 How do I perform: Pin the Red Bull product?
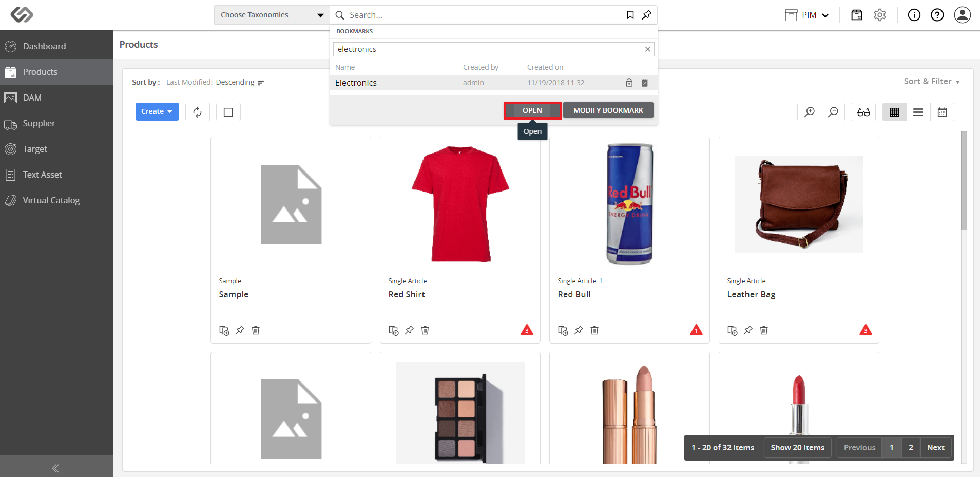[579, 330]
